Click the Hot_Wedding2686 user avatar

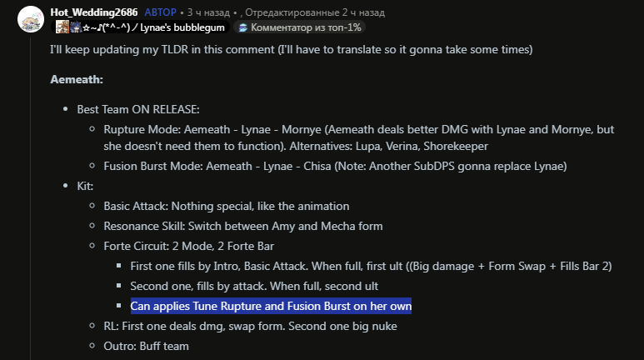point(31,18)
